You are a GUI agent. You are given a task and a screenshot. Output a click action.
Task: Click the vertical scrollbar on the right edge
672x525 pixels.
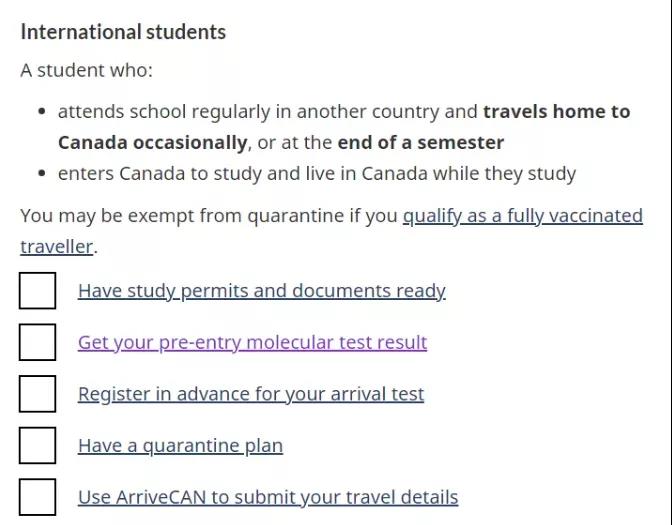669,262
